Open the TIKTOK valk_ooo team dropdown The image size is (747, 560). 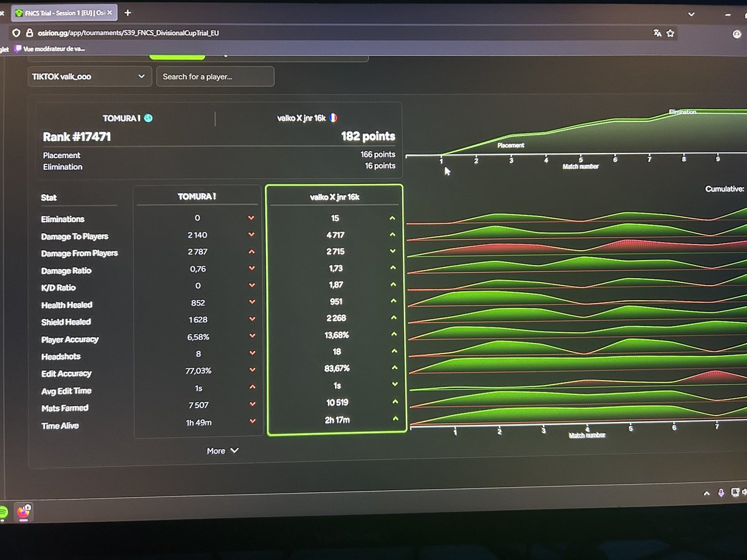(x=89, y=77)
